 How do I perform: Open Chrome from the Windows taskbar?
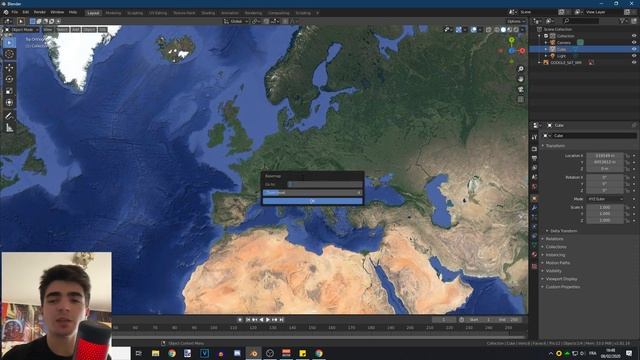pos(172,353)
